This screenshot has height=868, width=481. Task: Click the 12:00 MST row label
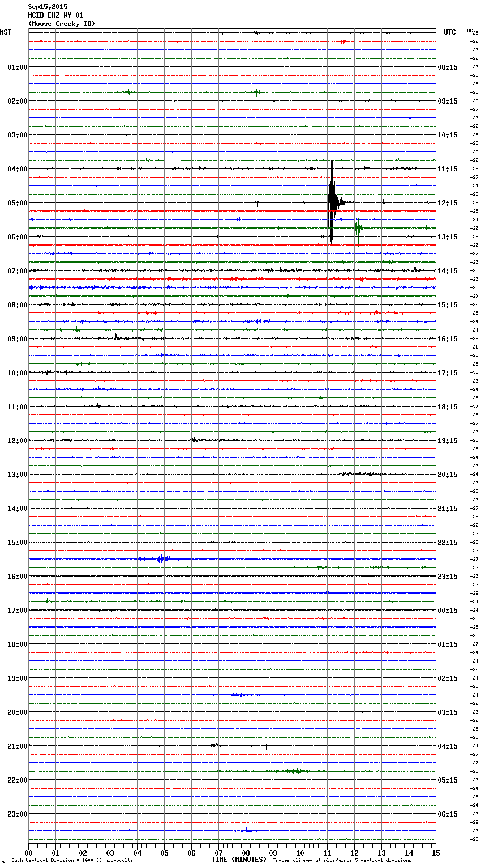(17, 441)
